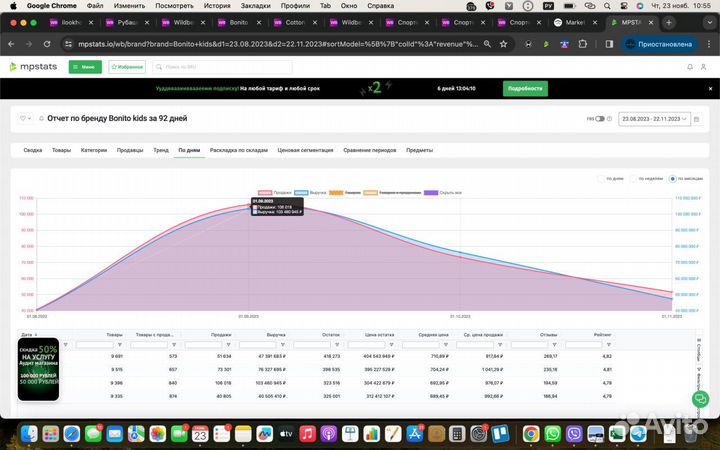Click the green Подробности button
Screen dimensions: 720x450
[524, 88]
